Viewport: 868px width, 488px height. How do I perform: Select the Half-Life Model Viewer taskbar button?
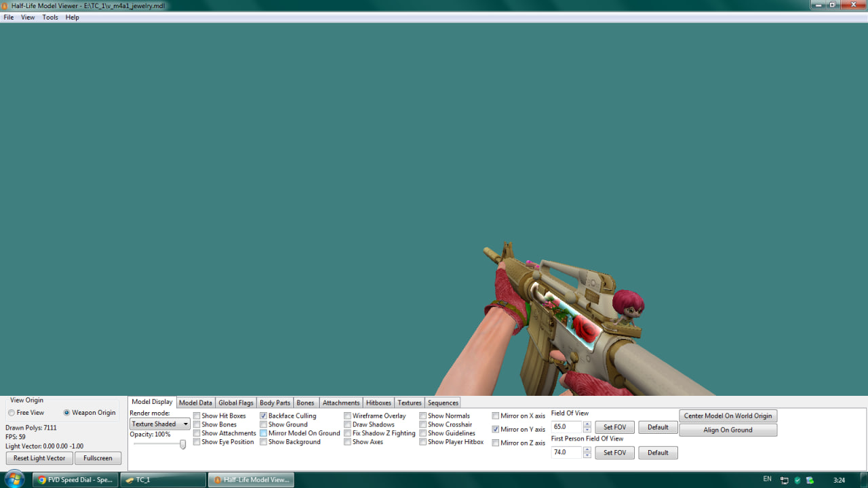click(251, 480)
